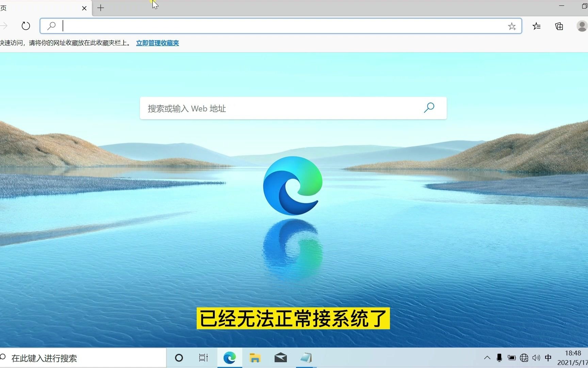Open the Favorites list icon
Image resolution: width=588 pixels, height=368 pixels.
coord(537,26)
